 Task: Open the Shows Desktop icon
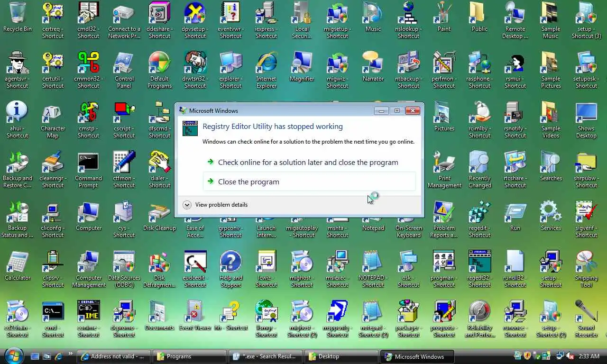(586, 120)
